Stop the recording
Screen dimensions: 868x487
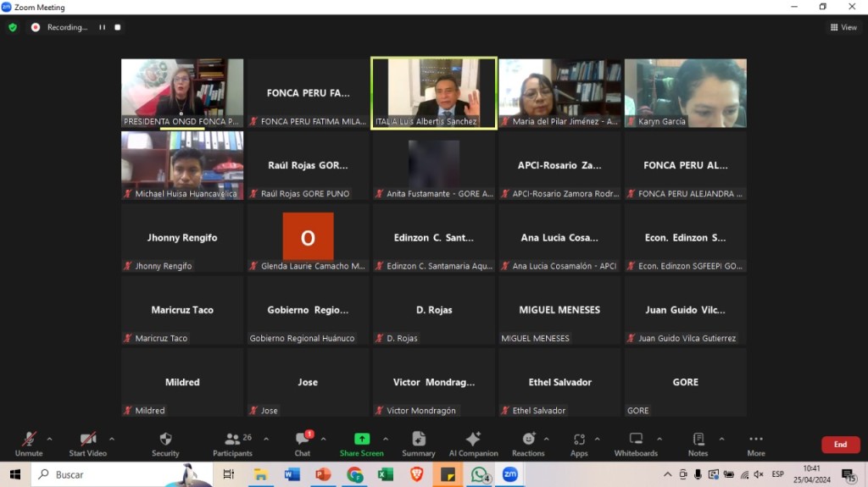(118, 27)
